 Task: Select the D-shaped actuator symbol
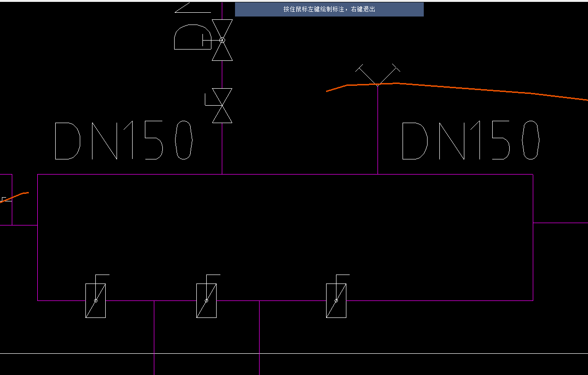coord(193,37)
